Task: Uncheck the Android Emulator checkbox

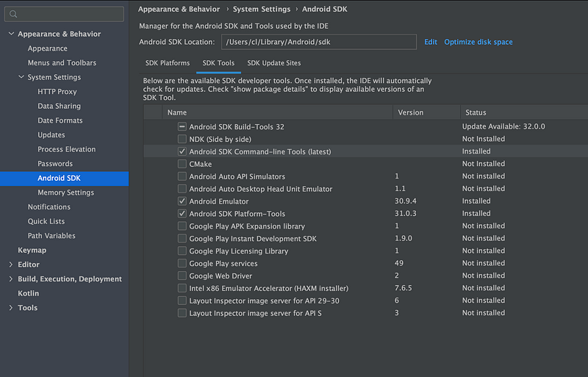Action: click(x=182, y=201)
